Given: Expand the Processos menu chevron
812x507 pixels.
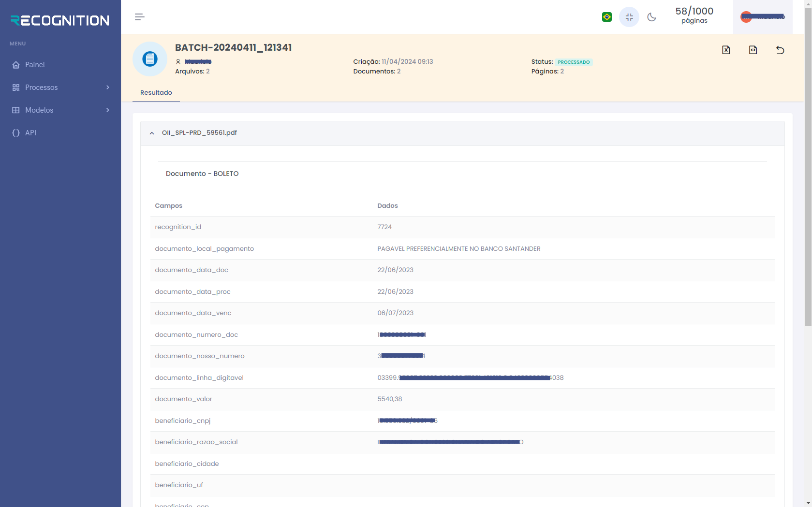Looking at the screenshot, I should pyautogui.click(x=107, y=87).
